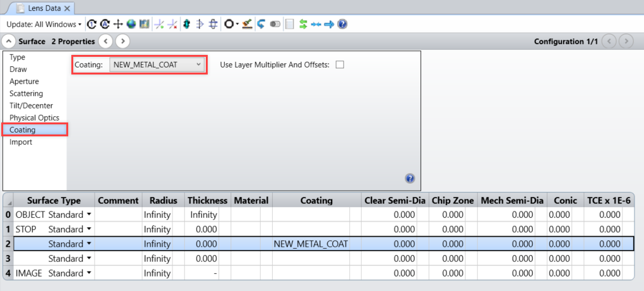Click the globe icon in the toolbar

(x=131, y=25)
